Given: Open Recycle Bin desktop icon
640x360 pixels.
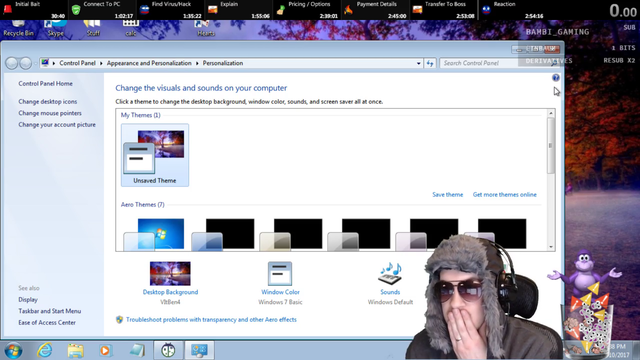Looking at the screenshot, I should 18,29.
